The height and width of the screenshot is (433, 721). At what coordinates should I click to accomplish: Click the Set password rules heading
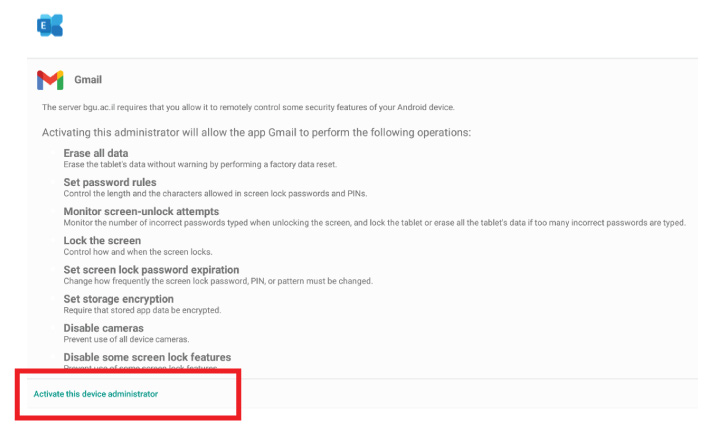click(x=110, y=182)
